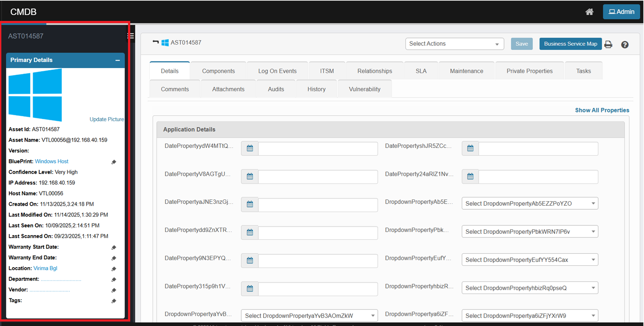Screen dimensions: 644x326
Task: Toggle the sidebar hamburger menu icon
Action: coord(130,36)
